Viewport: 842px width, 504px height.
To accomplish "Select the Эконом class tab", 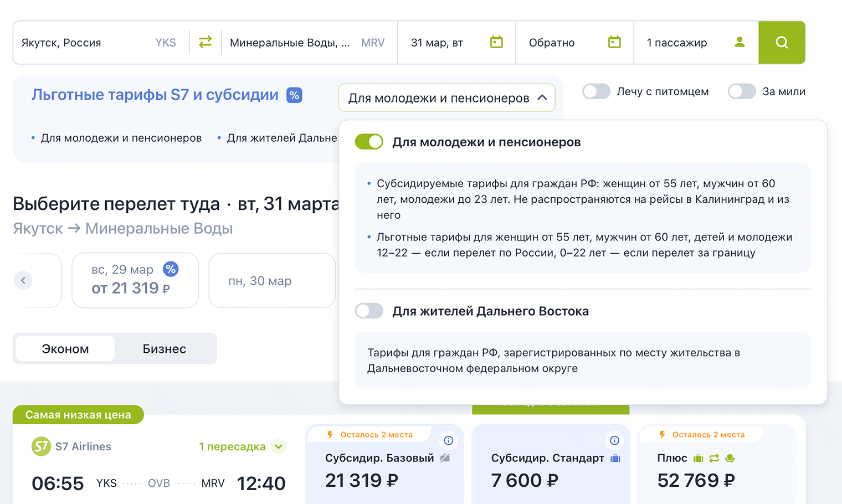I will (65, 349).
